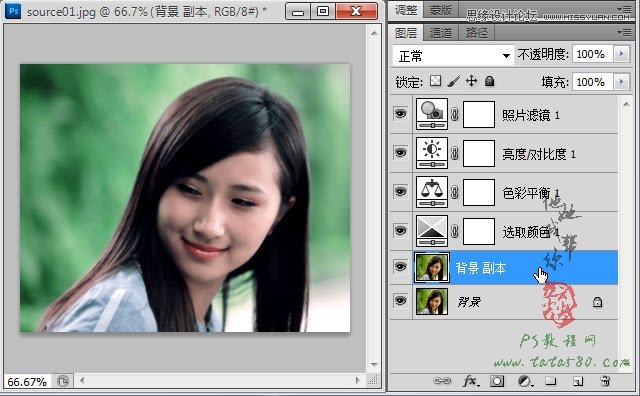640x396 pixels.
Task: Hide the 背景 layer
Action: (400, 301)
